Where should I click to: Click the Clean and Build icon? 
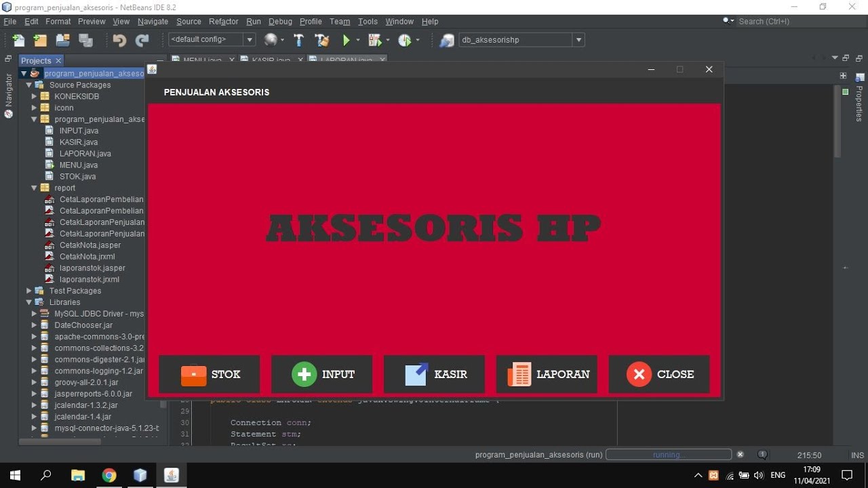tap(321, 40)
